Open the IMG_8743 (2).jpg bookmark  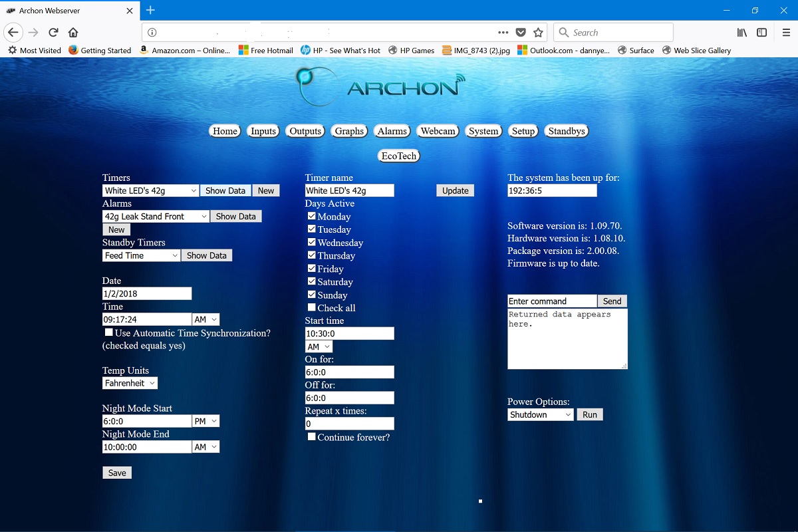tap(475, 51)
